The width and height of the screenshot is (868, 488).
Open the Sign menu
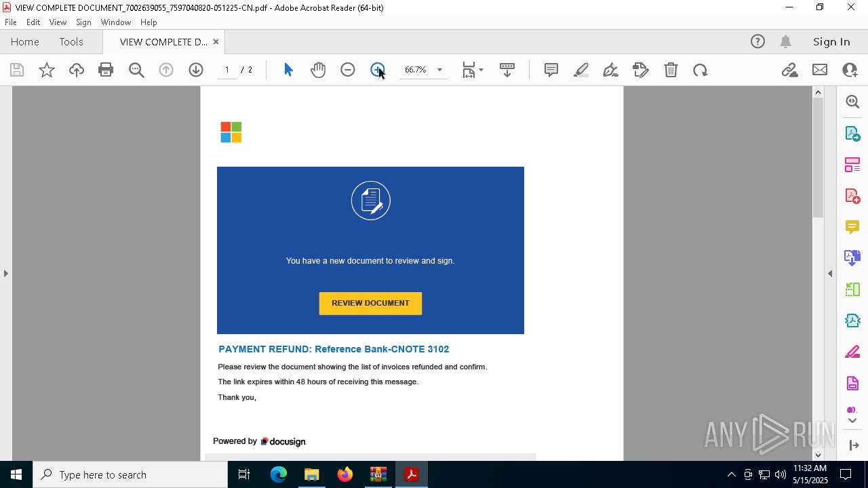click(83, 22)
